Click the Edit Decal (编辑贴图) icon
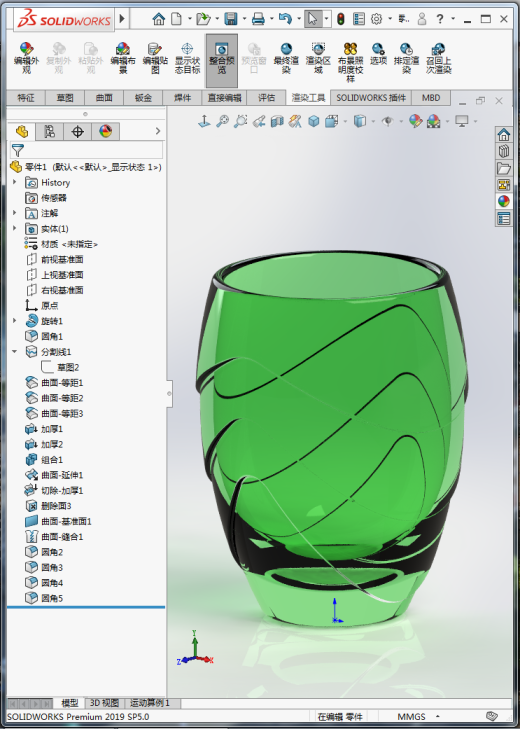 [x=155, y=59]
